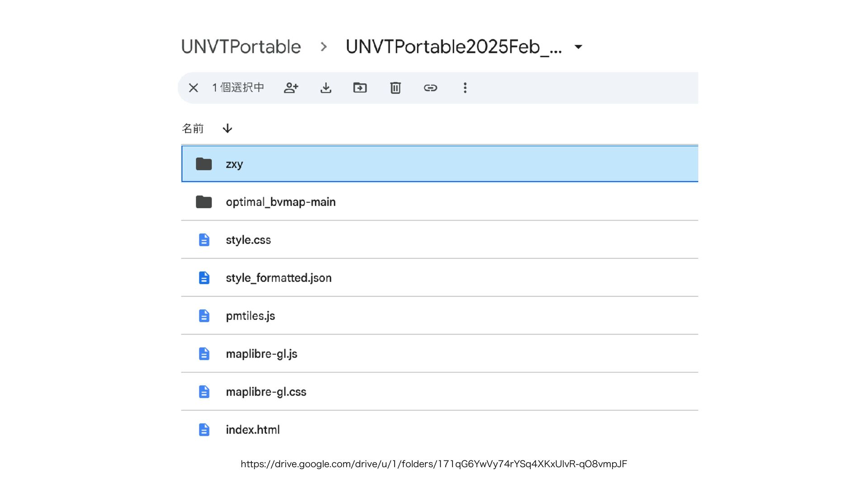Screen dimensions: 868x488
Task: Click the maplibre-gl.js file icon
Action: [204, 354]
